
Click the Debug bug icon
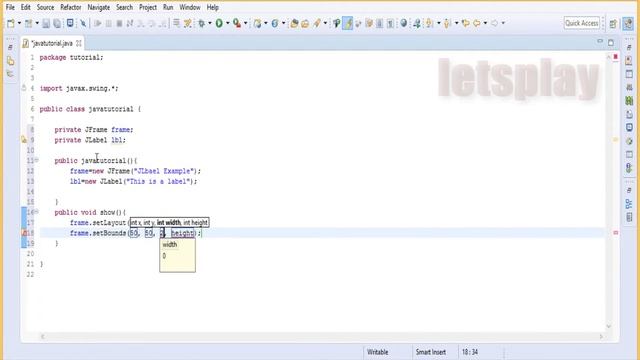[x=202, y=23]
